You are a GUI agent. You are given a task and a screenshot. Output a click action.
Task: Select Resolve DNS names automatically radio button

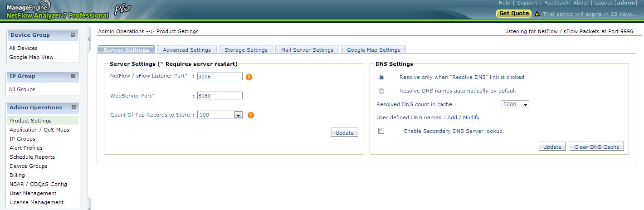coord(381,91)
